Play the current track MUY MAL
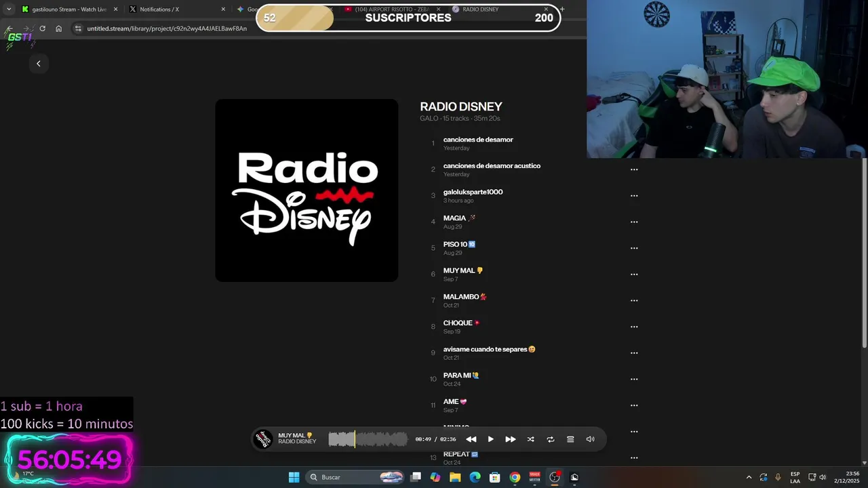This screenshot has height=488, width=868. [490, 439]
